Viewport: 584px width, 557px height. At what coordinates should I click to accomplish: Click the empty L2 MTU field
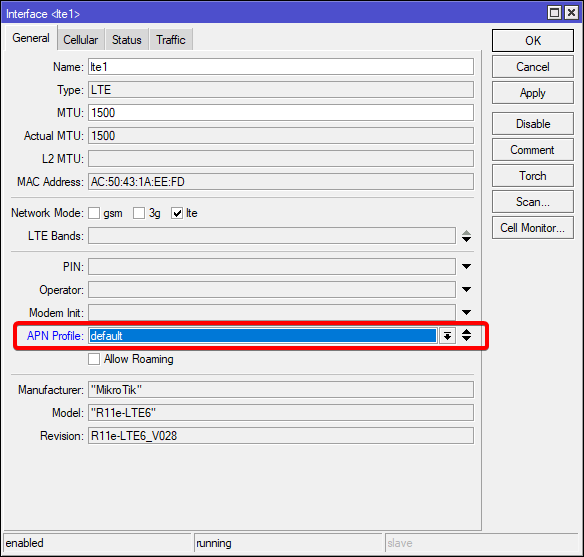[x=281, y=159]
